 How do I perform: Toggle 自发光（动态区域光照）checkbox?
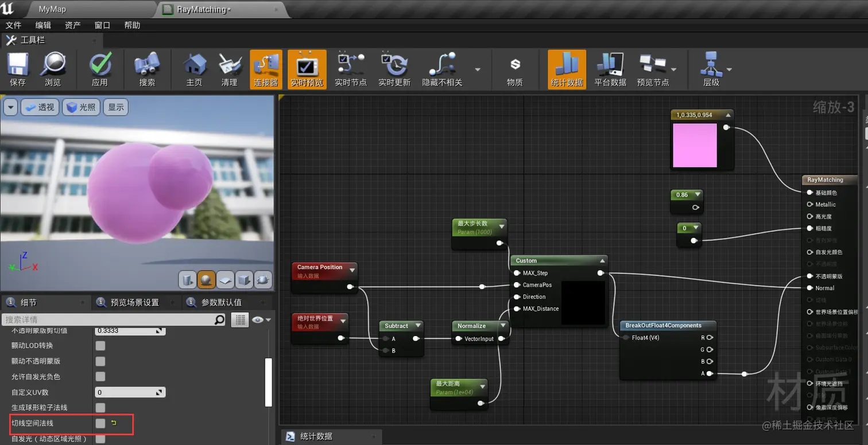(100, 439)
